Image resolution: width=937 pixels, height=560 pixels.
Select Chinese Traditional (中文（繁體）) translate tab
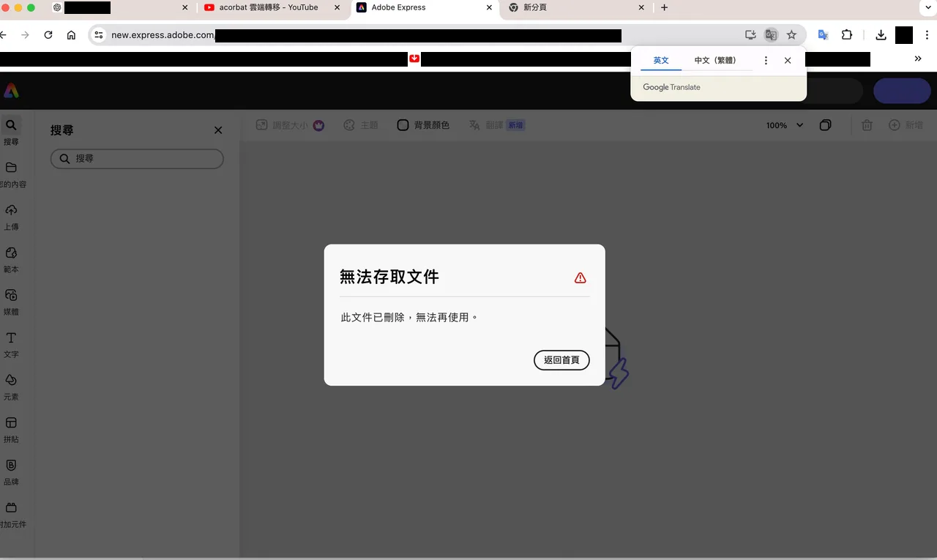[x=715, y=61]
